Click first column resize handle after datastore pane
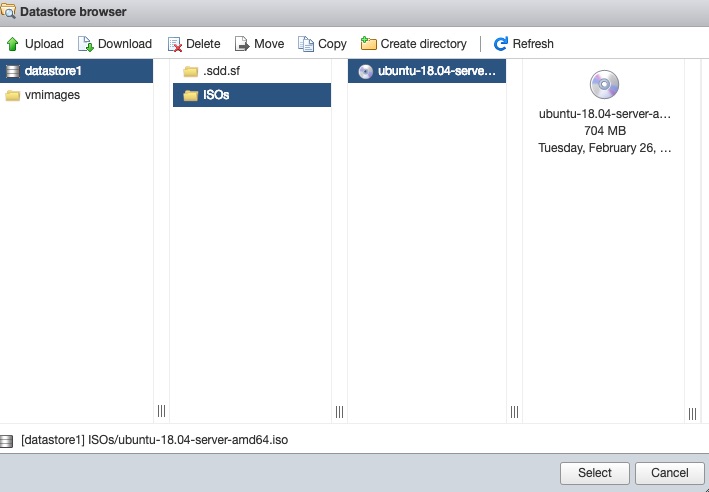This screenshot has width=709, height=492. [161, 411]
